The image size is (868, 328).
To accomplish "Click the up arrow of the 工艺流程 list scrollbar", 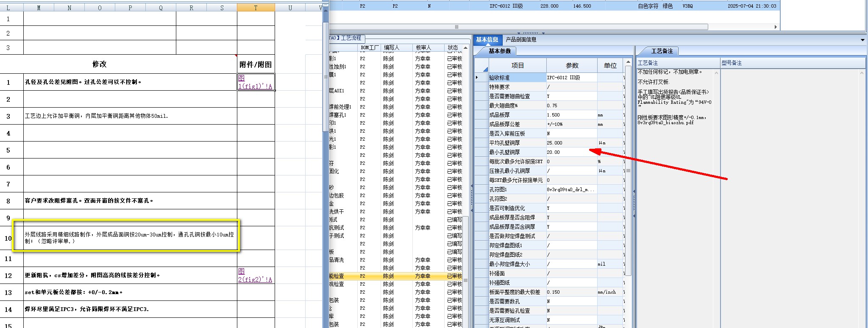I will tap(465, 48).
